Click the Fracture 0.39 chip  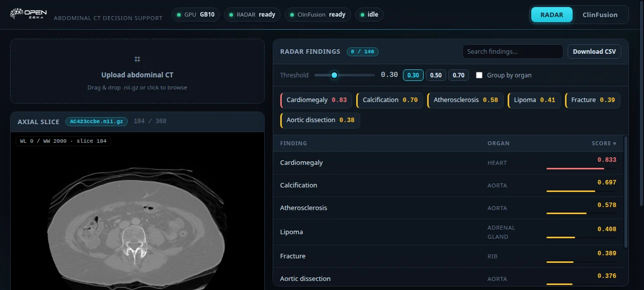(x=593, y=100)
